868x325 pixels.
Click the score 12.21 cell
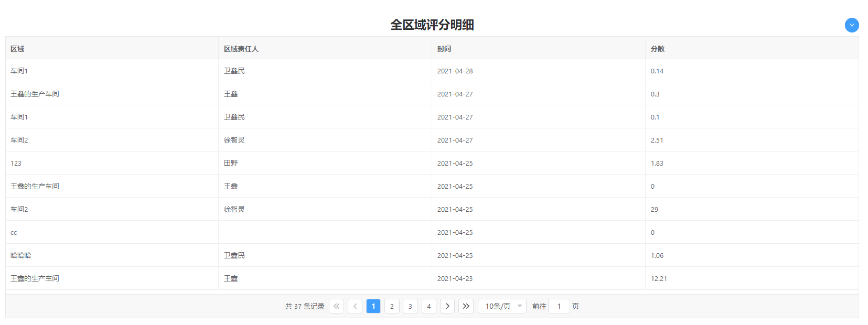[x=659, y=278]
